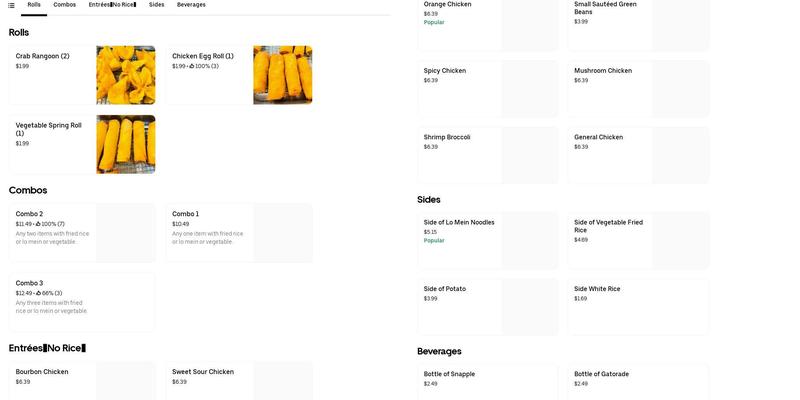Open Side of Lo Mein Noodles
800x400 pixels.
[x=487, y=240]
